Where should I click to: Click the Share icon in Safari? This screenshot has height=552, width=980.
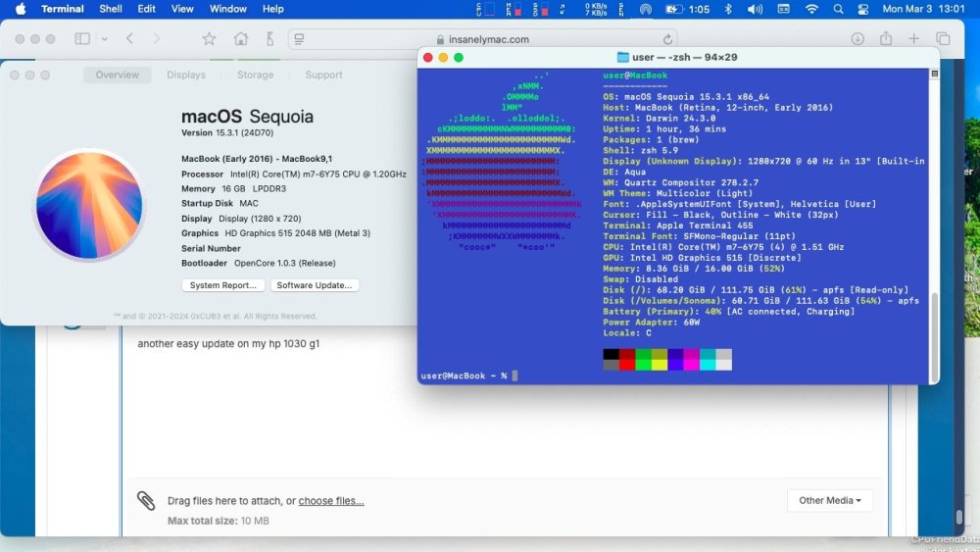886,39
